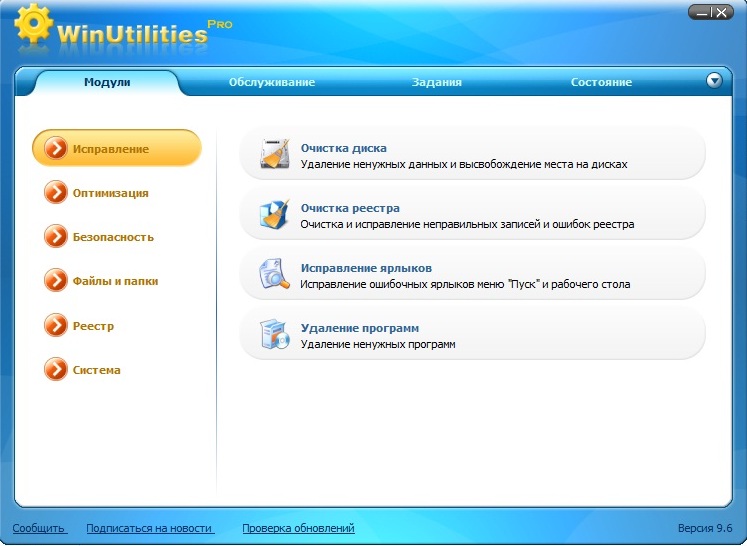Click the arrow icon beside Файлы и папки
This screenshot has width=747, height=546.
click(x=56, y=281)
